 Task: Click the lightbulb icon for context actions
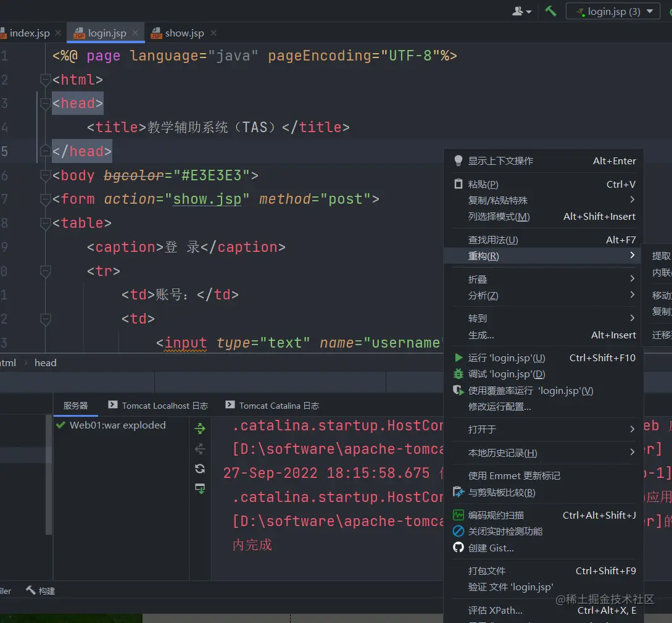click(x=458, y=161)
